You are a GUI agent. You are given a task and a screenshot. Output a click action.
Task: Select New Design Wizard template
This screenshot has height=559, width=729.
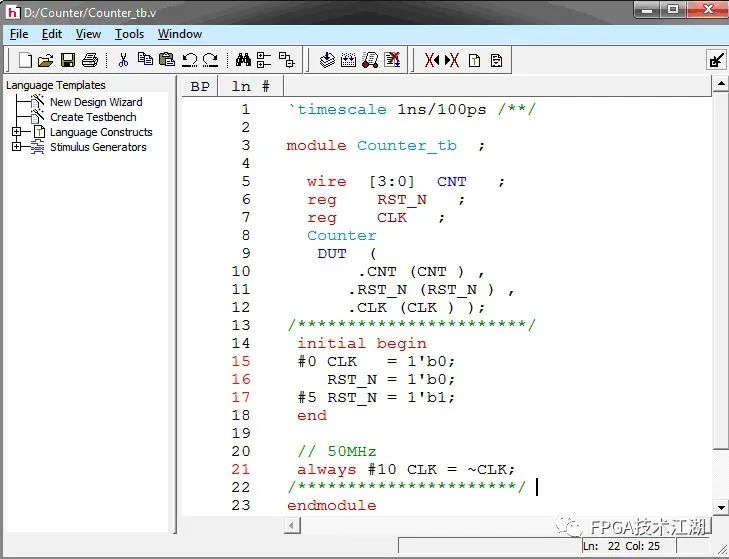tap(96, 102)
